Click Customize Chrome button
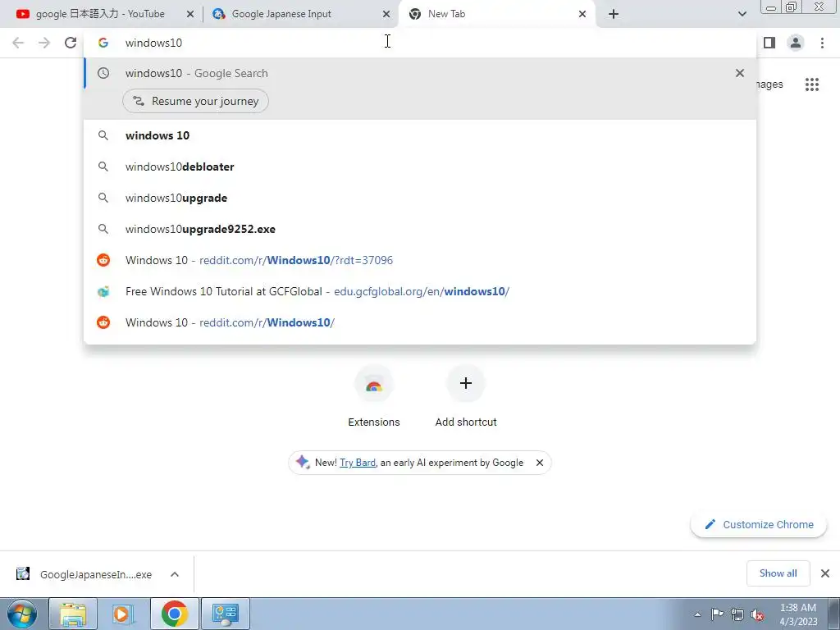This screenshot has height=630, width=840. (759, 524)
